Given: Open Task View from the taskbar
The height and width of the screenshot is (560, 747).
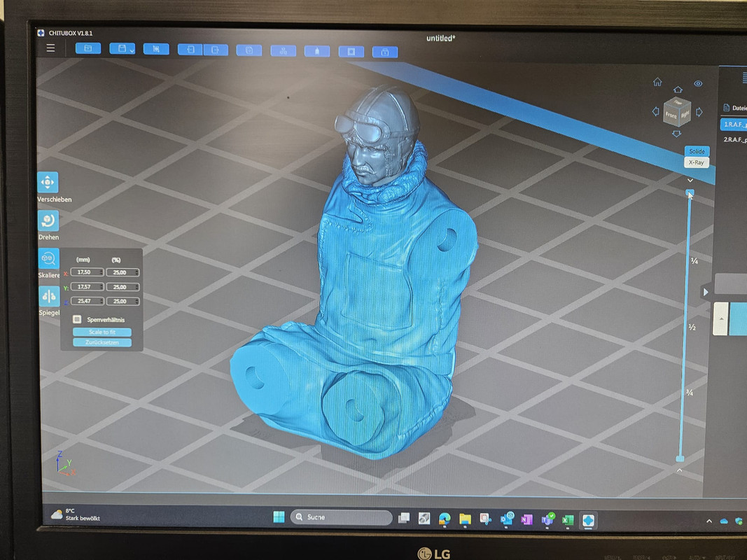Looking at the screenshot, I should (x=404, y=517).
